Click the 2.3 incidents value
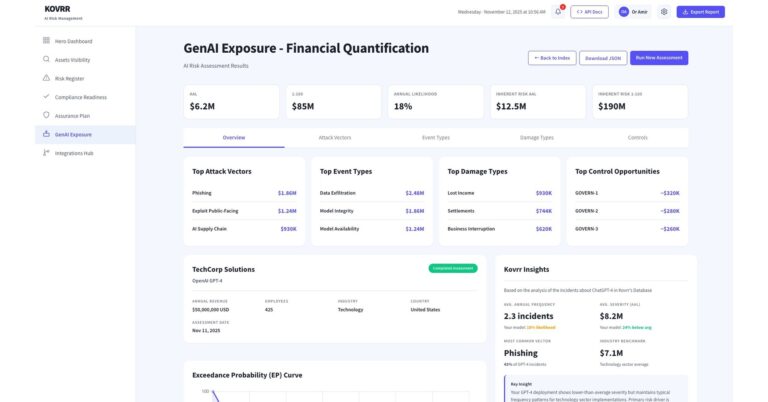The width and height of the screenshot is (768, 402). point(528,316)
